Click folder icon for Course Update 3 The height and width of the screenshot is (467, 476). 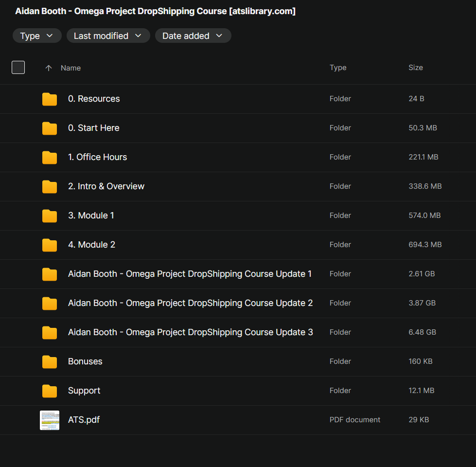point(50,332)
